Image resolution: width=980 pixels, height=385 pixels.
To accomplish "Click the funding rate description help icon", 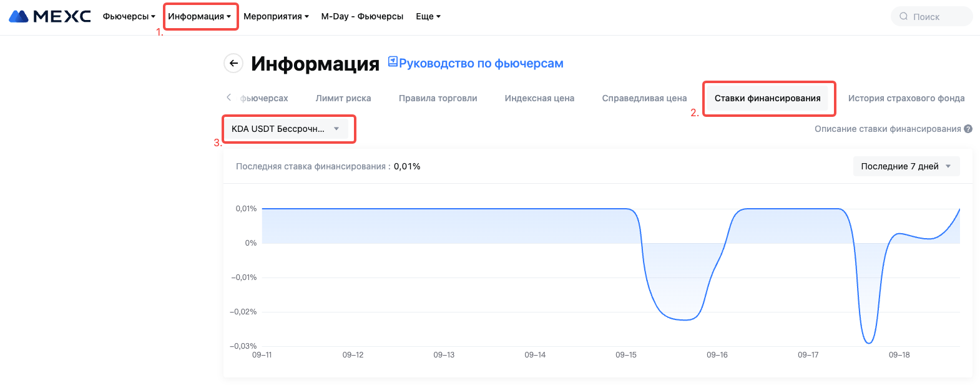I will (968, 129).
